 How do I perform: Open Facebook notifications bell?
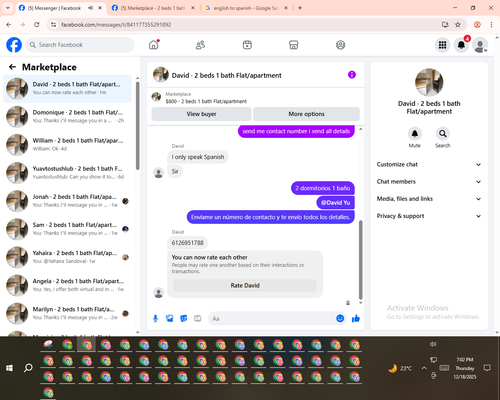click(x=461, y=45)
